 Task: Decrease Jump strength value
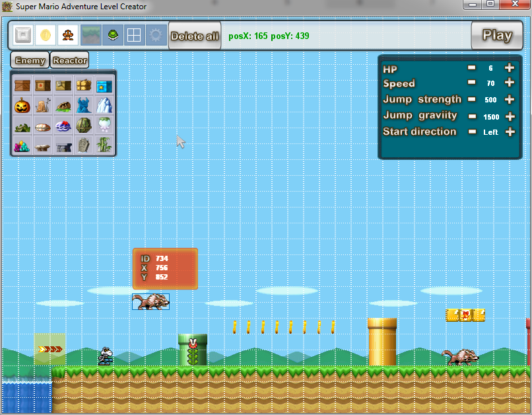[472, 99]
